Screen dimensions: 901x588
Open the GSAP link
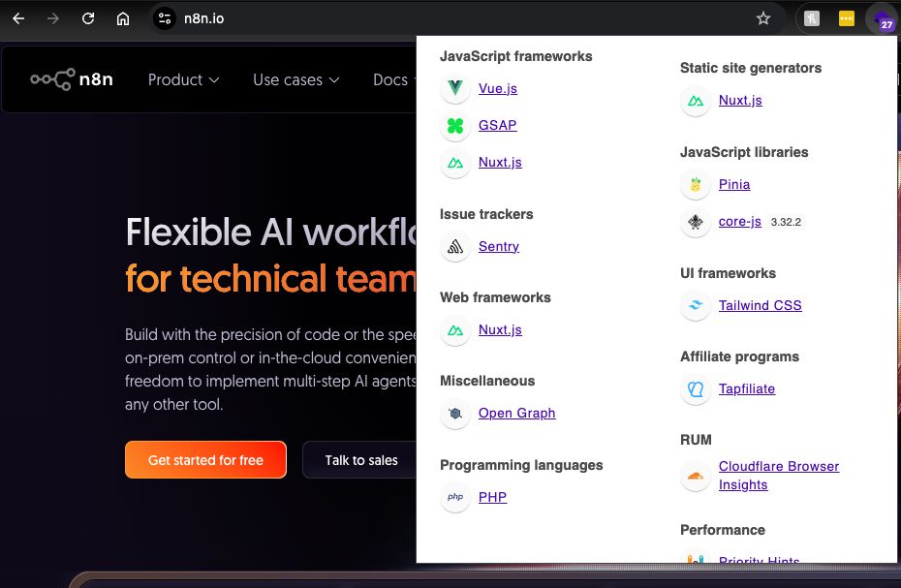coord(498,125)
